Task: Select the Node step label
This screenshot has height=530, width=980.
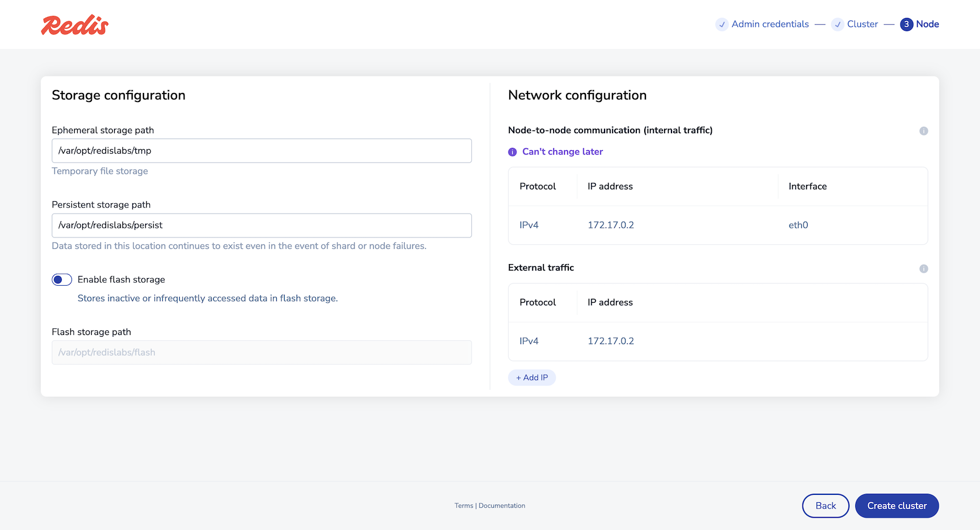Action: click(x=927, y=24)
